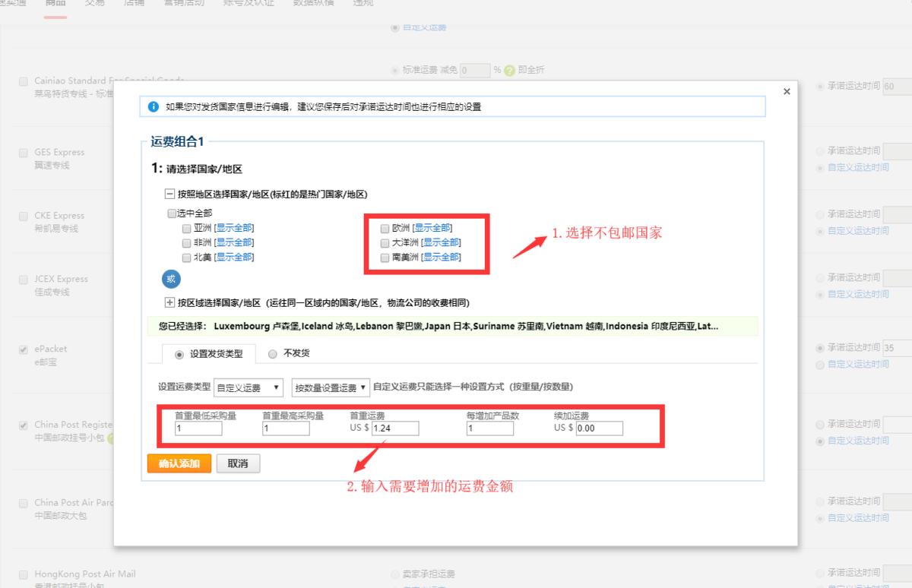Collapse the 按照地区选择国家/地区 section
Screen dimensions: 912x588
click(169, 194)
